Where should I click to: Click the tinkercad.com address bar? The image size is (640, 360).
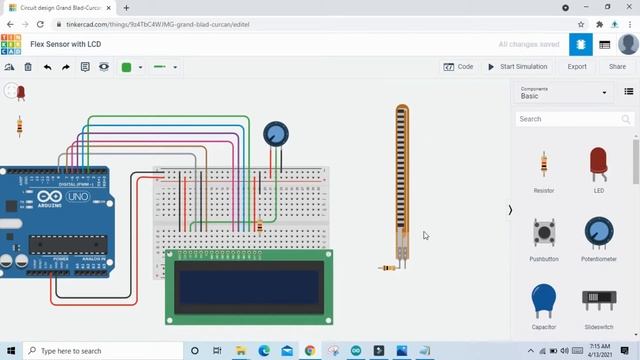[314, 24]
